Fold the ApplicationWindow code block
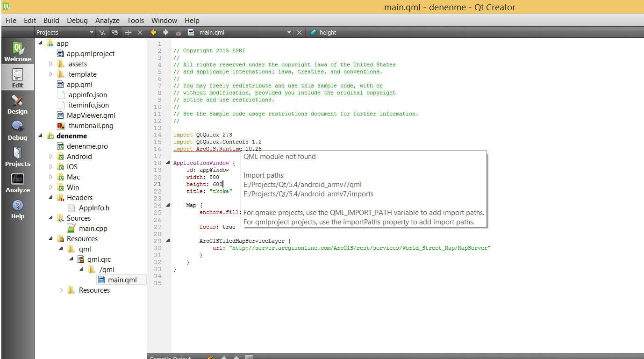Image resolution: width=644 pixels, height=359 pixels. point(168,163)
